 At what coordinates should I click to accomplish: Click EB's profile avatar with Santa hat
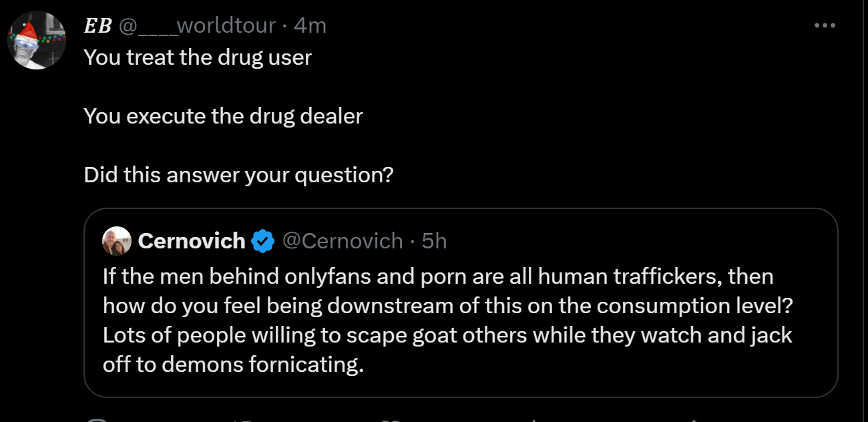point(37,40)
